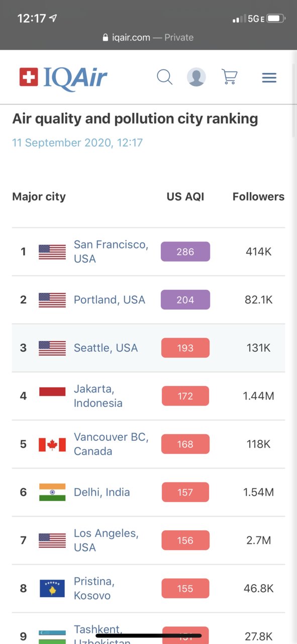Select the Seattle, USA link
Viewport: 297px width, 644px height.
click(106, 348)
